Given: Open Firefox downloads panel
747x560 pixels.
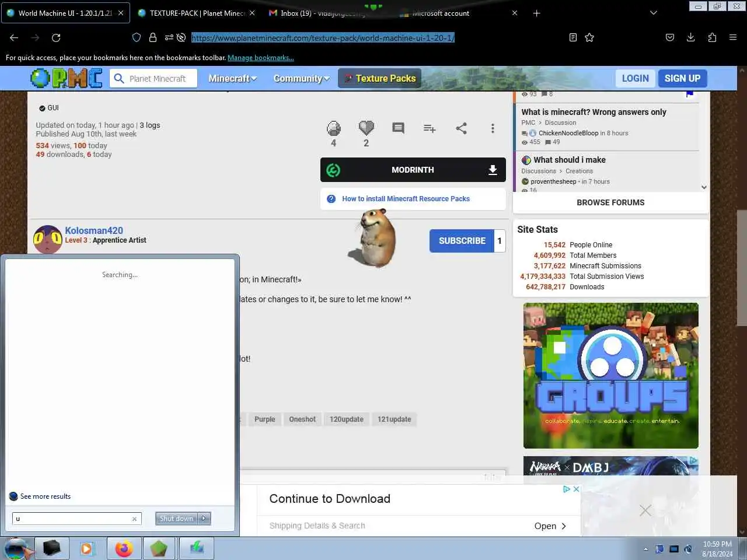Looking at the screenshot, I should (691, 37).
